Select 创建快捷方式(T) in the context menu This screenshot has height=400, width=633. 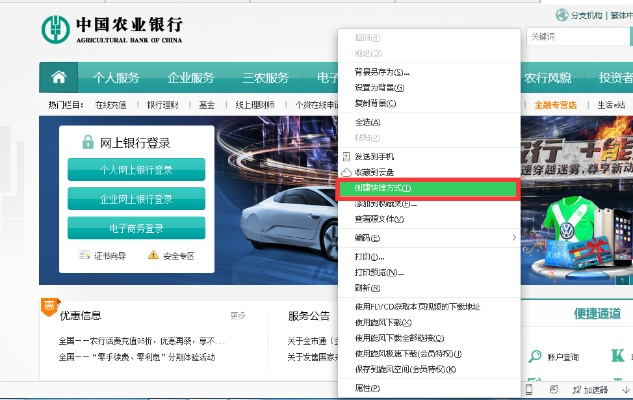tap(429, 188)
